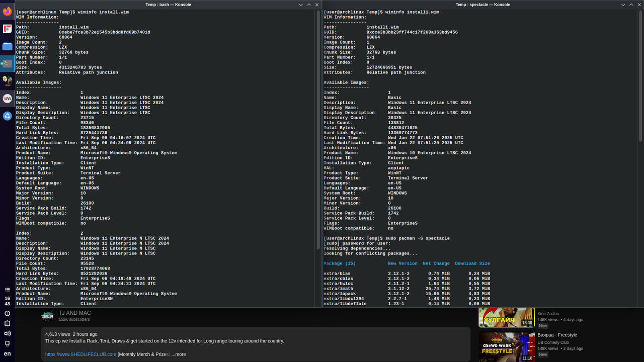
Task: Click the 'Package (15)' column header
Action: 340,263
